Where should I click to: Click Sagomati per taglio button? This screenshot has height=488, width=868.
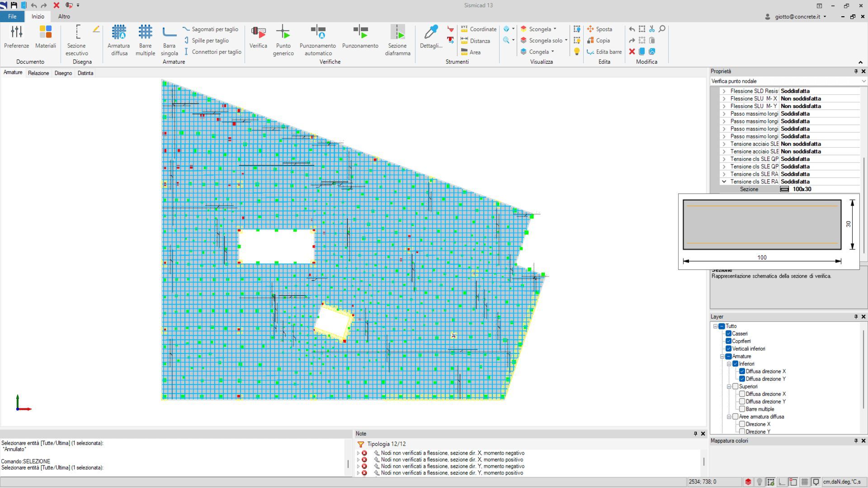tap(211, 29)
